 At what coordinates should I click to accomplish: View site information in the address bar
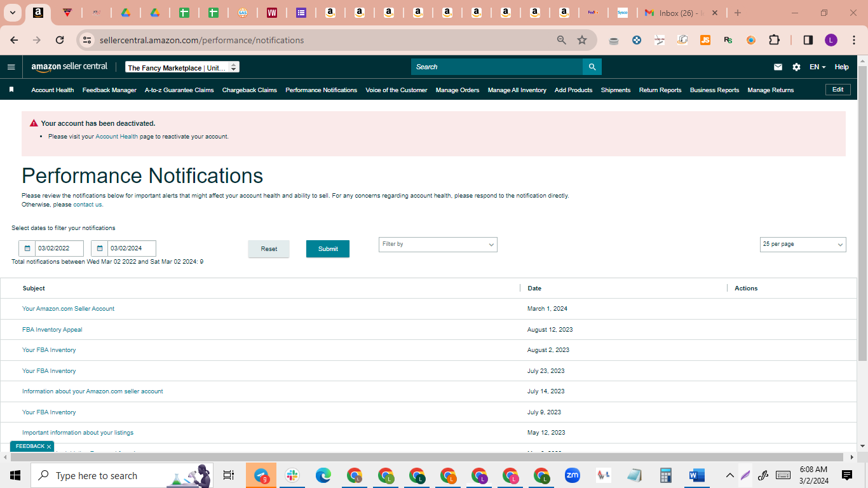point(88,40)
